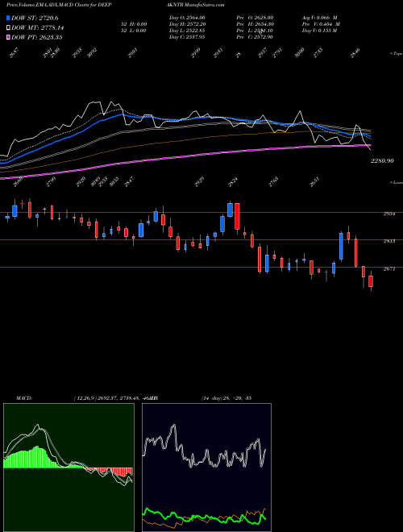Select the 52 H: 0.00 value

pos(134,24)
